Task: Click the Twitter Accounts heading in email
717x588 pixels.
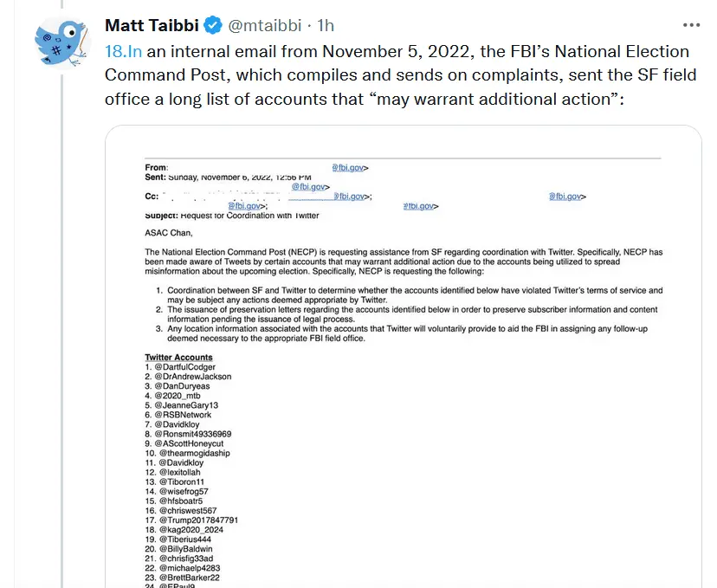Action: [x=178, y=357]
